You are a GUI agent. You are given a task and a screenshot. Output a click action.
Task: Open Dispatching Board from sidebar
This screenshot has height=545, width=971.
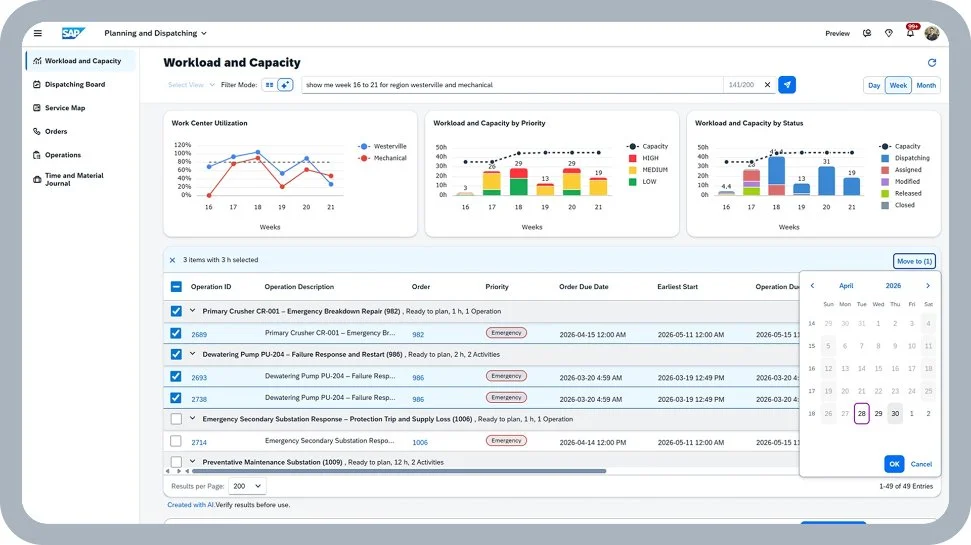point(75,84)
